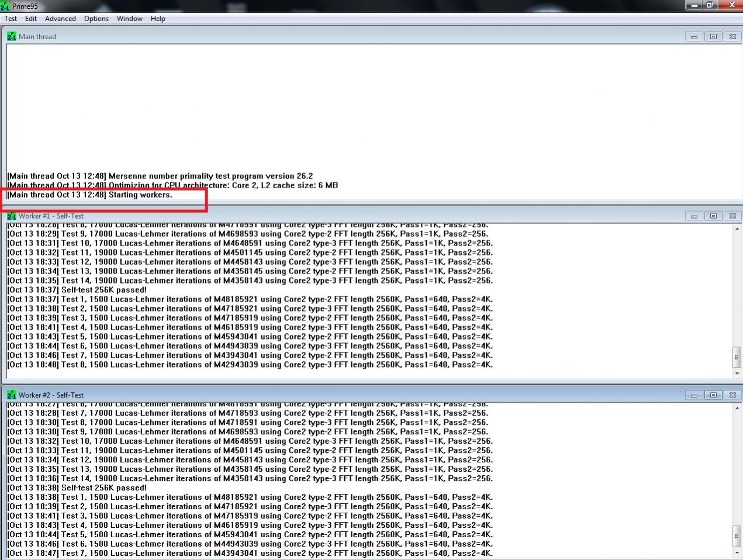743x560 pixels.
Task: Maximize the Worker #2 window
Action: pos(713,395)
